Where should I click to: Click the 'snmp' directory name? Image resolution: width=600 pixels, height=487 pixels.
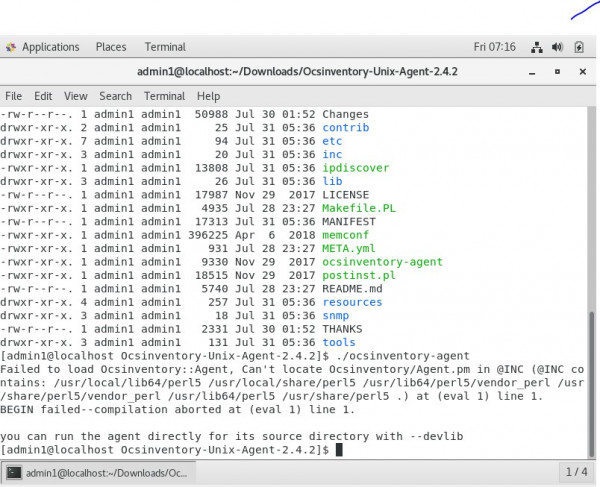click(336, 316)
